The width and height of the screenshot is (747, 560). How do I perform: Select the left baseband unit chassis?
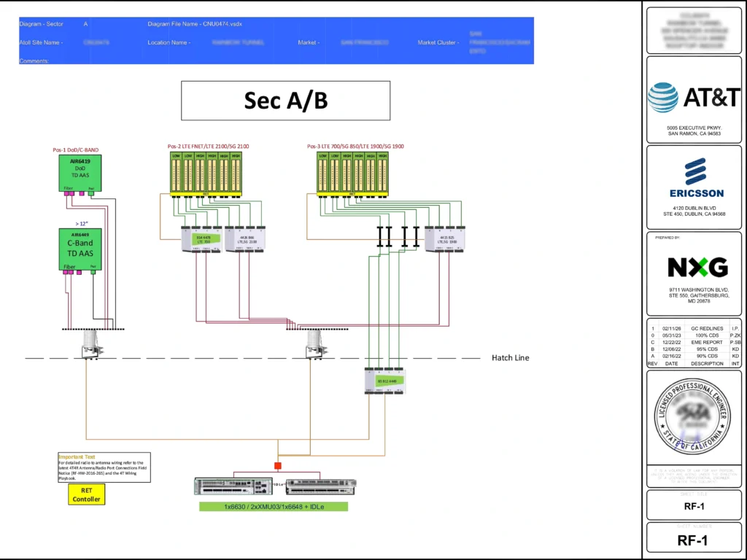(233, 486)
